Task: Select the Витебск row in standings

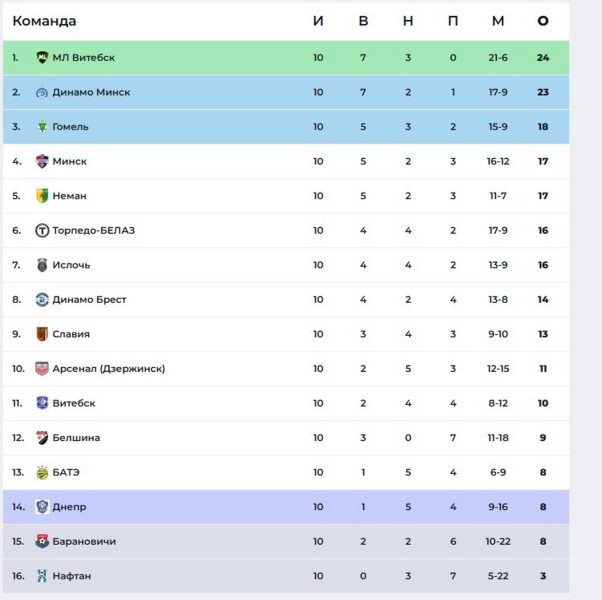Action: tap(286, 403)
